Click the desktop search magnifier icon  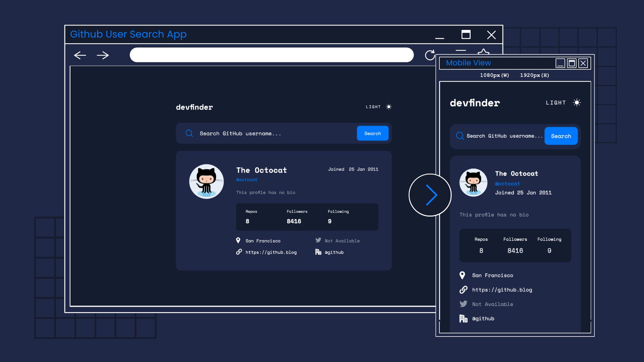[189, 133]
